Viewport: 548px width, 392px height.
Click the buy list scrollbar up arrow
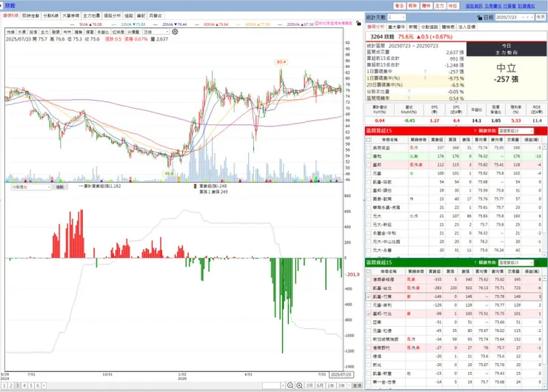(544, 147)
